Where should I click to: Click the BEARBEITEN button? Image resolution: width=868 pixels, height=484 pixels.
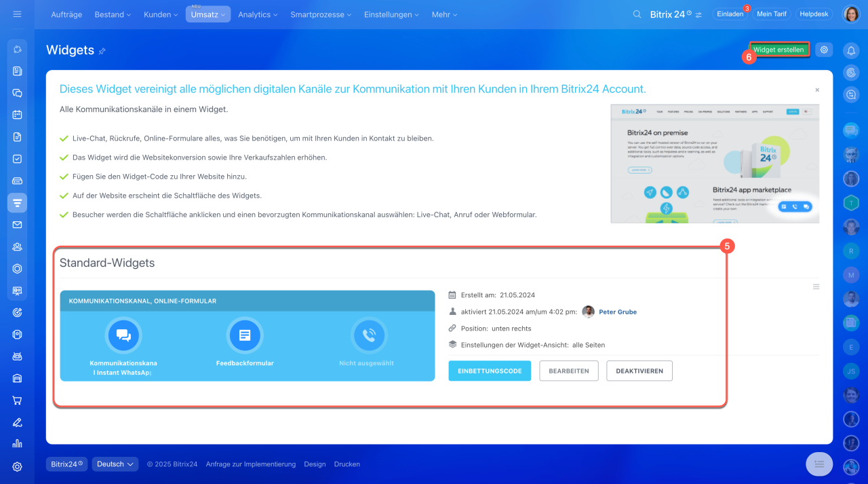click(569, 371)
